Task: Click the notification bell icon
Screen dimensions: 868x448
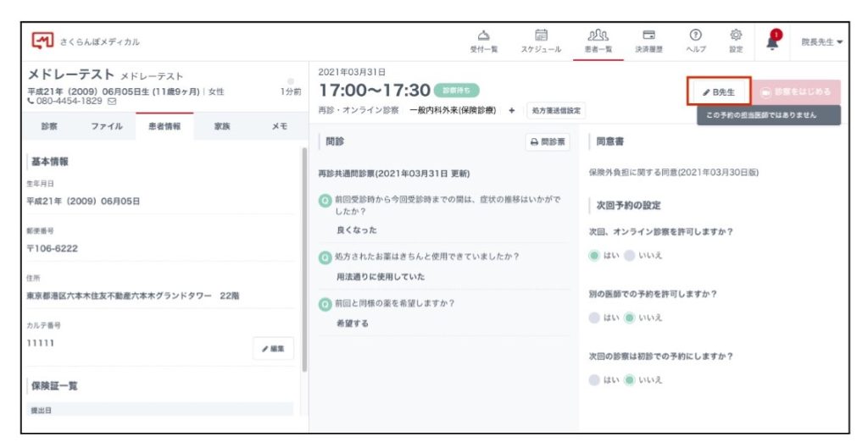Action: [x=772, y=42]
